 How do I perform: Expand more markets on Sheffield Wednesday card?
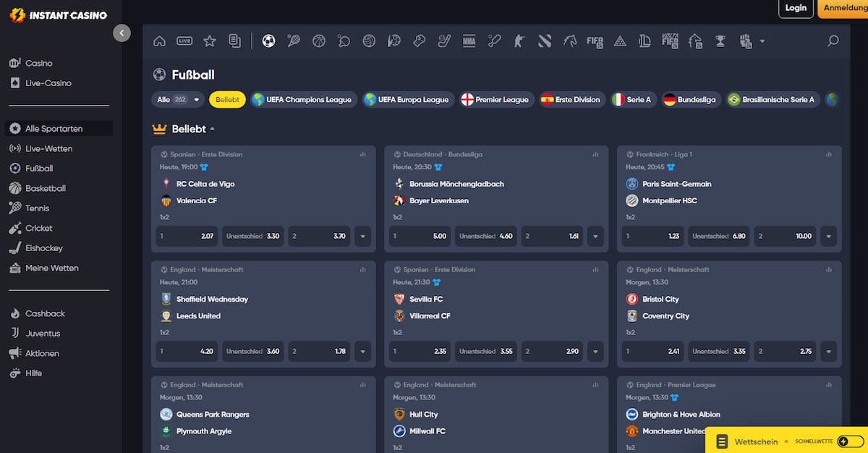coord(362,351)
